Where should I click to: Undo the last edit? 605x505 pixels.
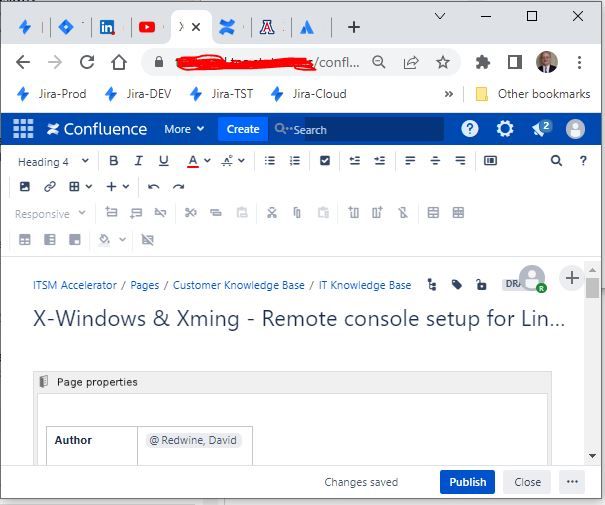click(153, 187)
